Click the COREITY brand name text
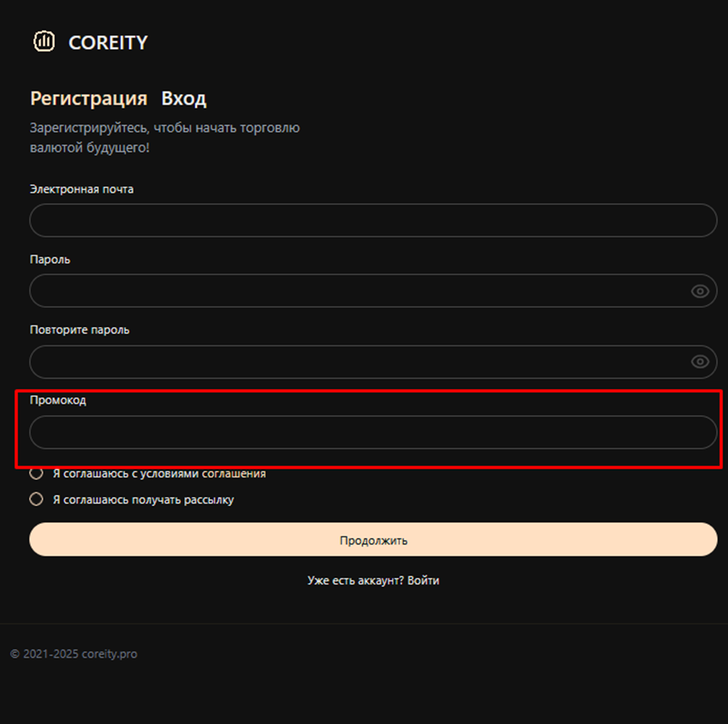The height and width of the screenshot is (724, 728). 107,42
